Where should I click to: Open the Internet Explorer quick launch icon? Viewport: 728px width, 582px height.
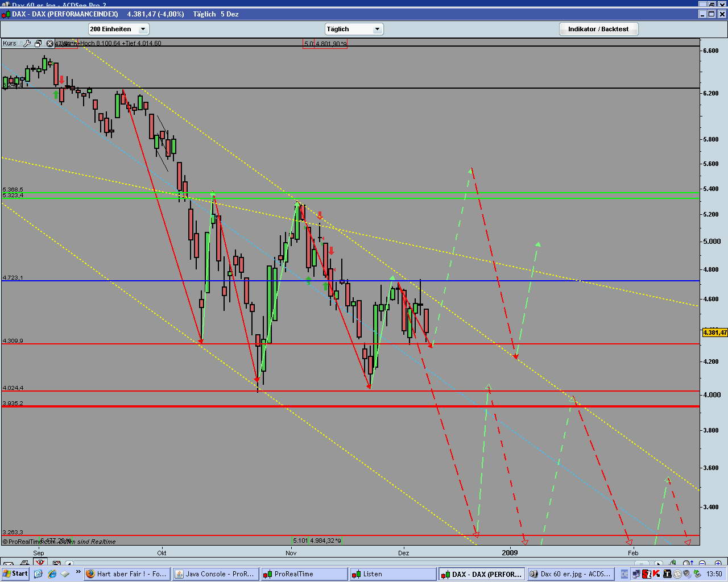52,574
